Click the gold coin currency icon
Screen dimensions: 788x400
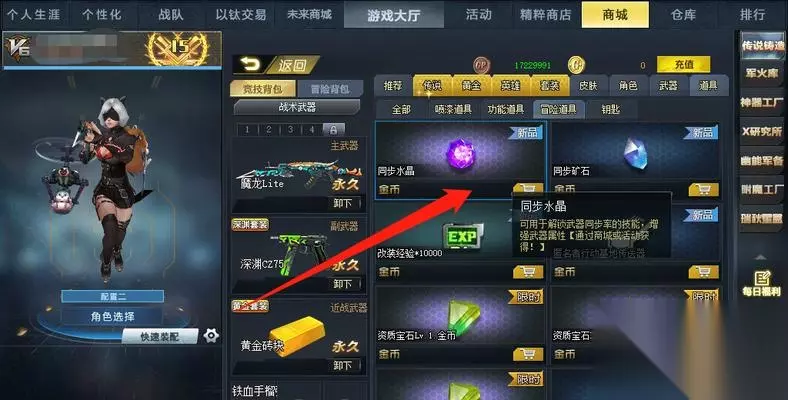tap(576, 65)
